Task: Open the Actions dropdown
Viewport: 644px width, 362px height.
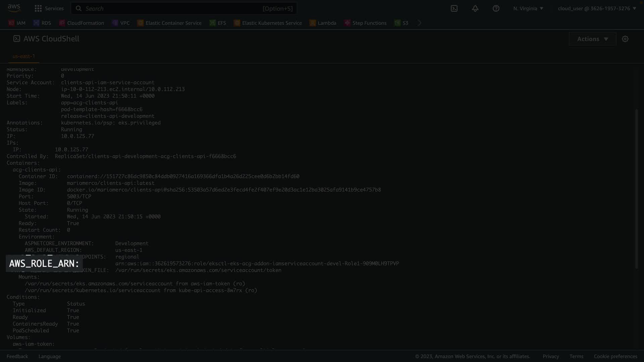Action: [x=592, y=39]
